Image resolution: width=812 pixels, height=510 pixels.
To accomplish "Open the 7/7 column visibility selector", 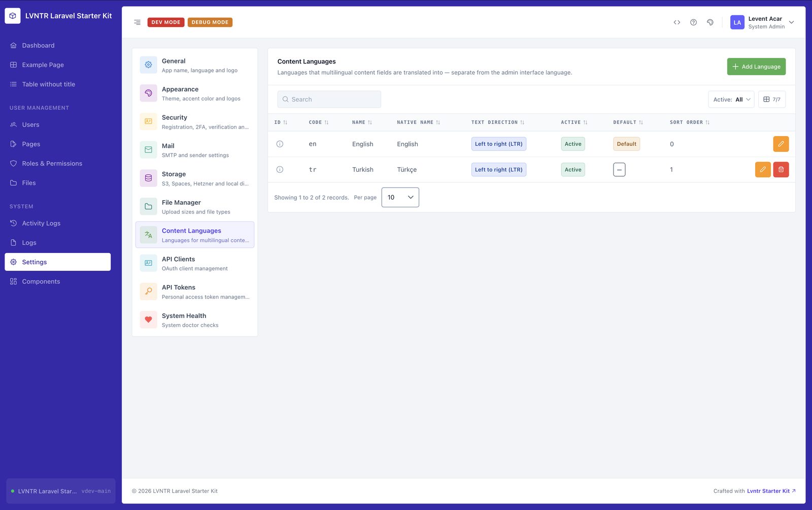I will pos(772,100).
